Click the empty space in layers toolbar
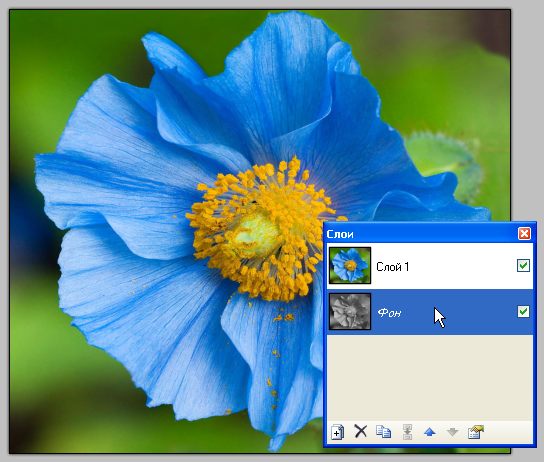The height and width of the screenshot is (462, 544). [508, 432]
